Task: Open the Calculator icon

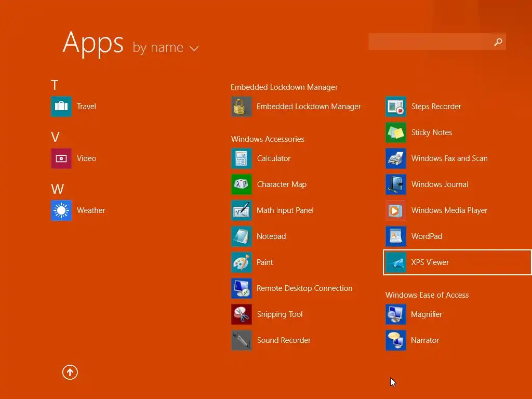Action: (241, 158)
